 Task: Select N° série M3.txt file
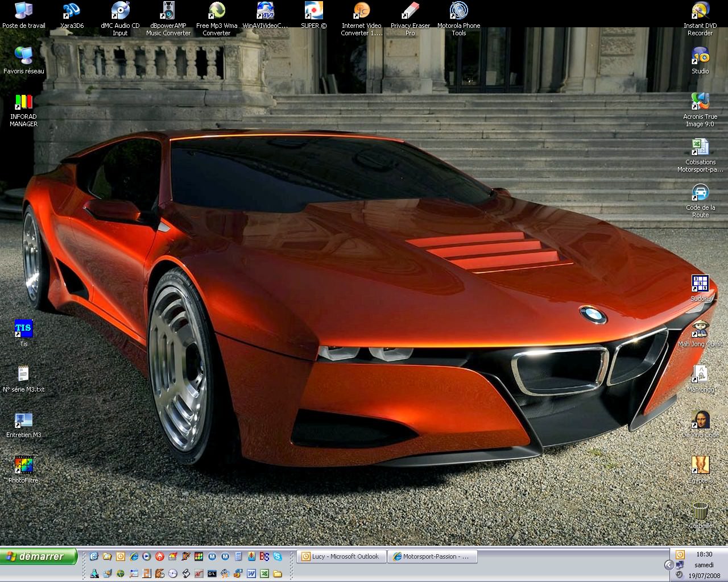tap(23, 379)
